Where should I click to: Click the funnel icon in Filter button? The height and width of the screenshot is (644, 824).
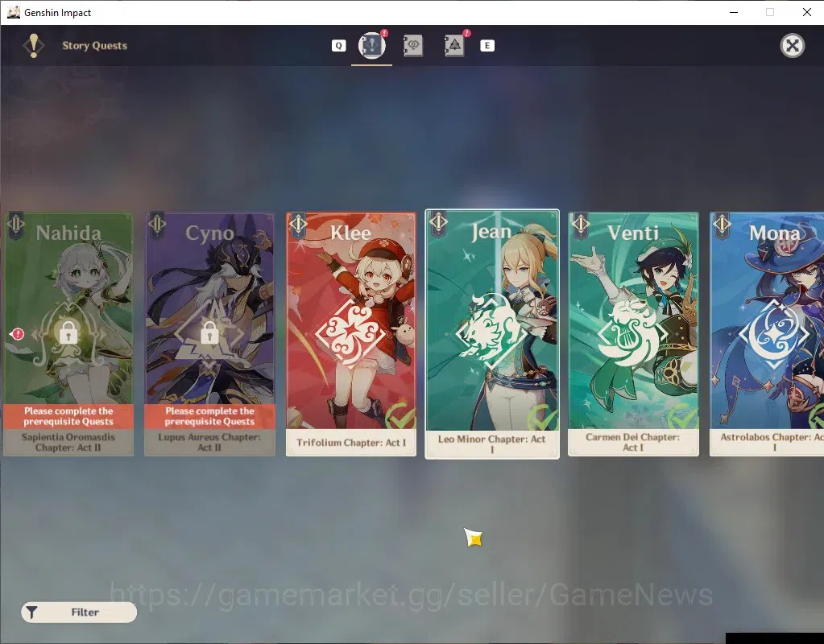coord(32,613)
